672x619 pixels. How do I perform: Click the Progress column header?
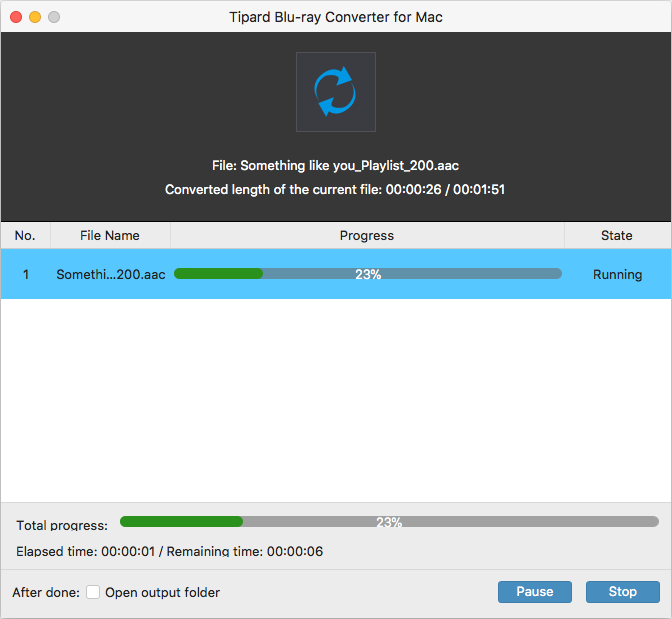point(367,236)
